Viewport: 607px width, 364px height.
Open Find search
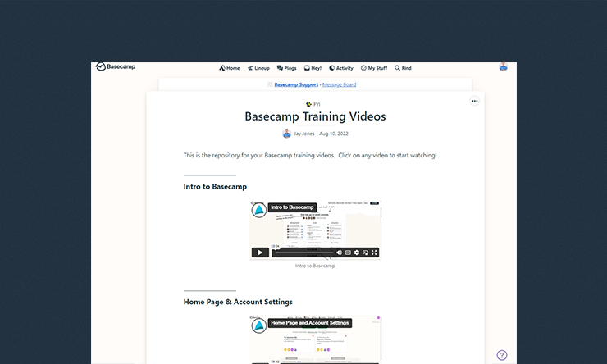[403, 68]
